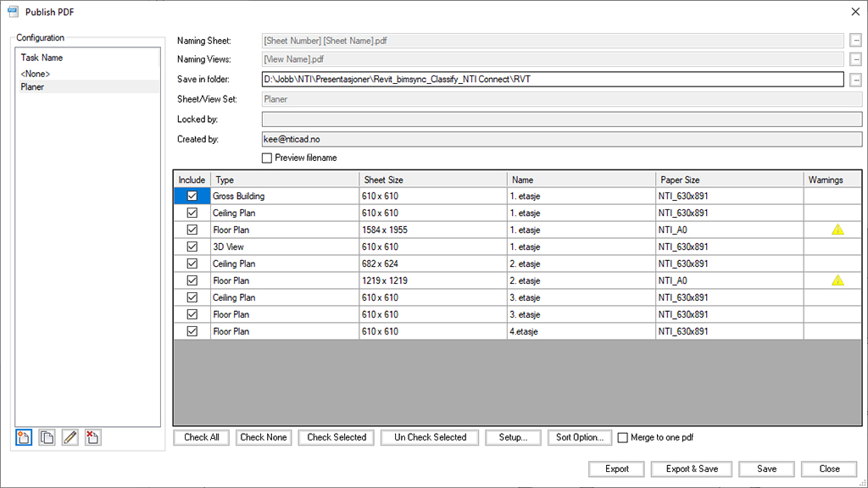Click the duplicate task icon
Image resolution: width=868 pixels, height=488 pixels.
[x=47, y=437]
